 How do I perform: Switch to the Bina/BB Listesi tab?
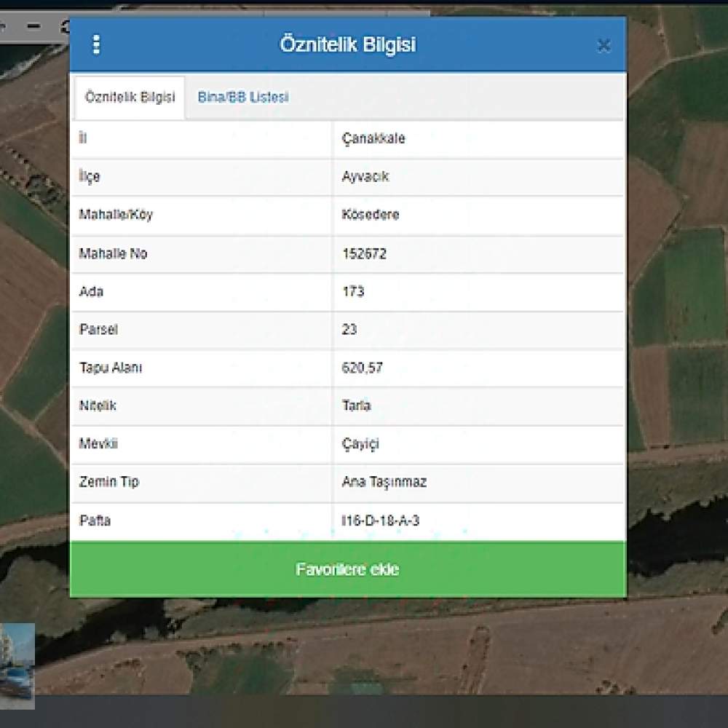click(x=243, y=97)
